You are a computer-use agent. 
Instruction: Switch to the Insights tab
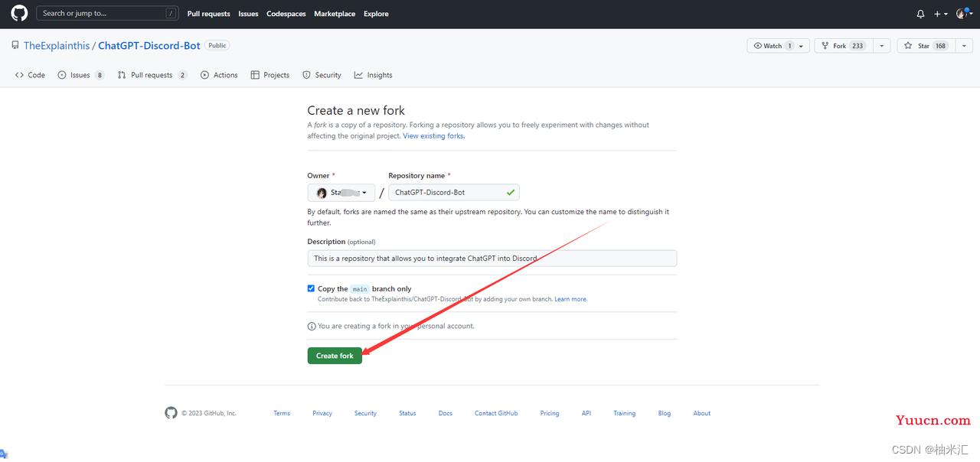pos(374,75)
